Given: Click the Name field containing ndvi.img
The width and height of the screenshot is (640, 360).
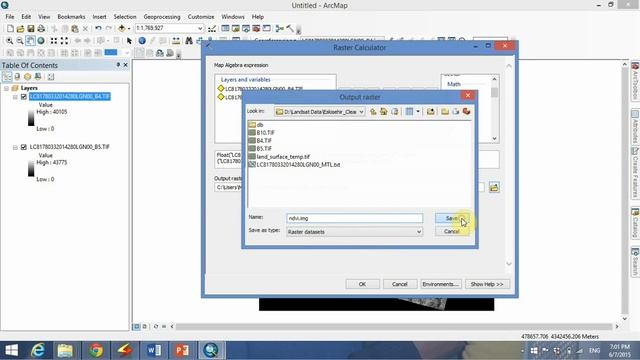Looking at the screenshot, I should click(355, 218).
